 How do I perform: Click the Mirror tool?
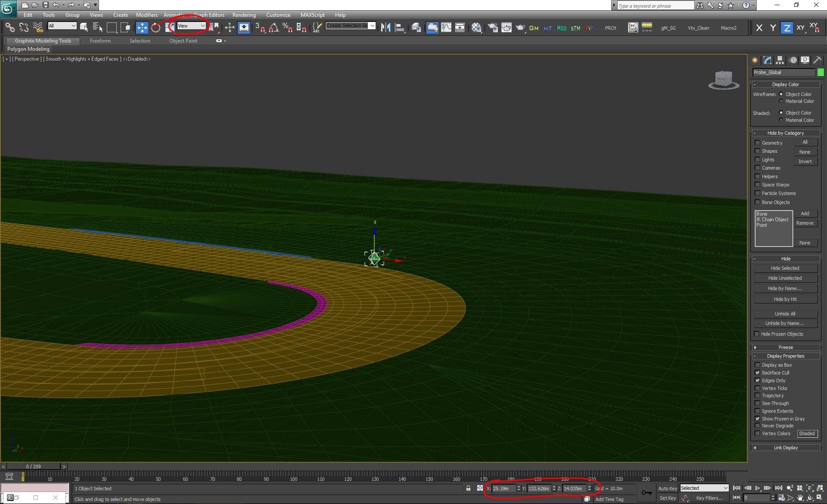click(386, 28)
